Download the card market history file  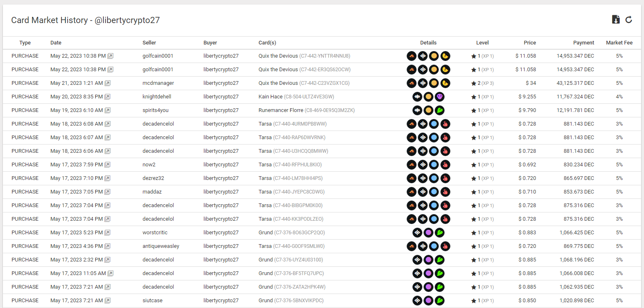[616, 19]
